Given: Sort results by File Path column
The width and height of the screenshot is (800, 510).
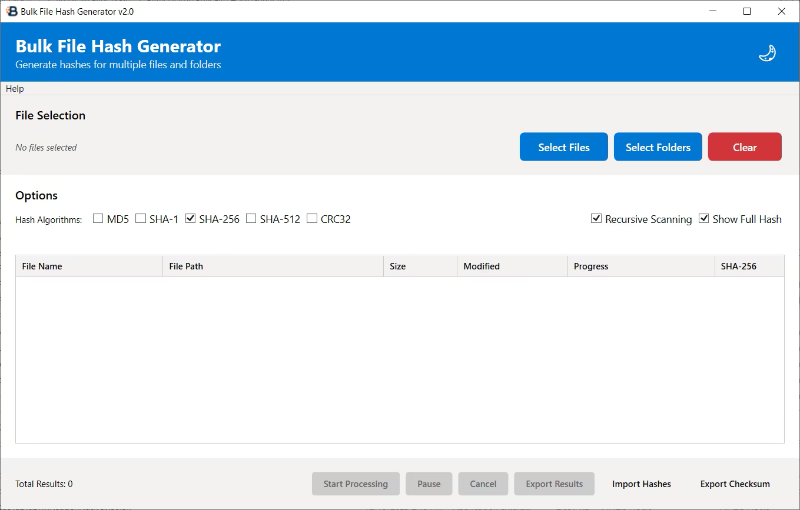Looking at the screenshot, I should pyautogui.click(x=272, y=266).
